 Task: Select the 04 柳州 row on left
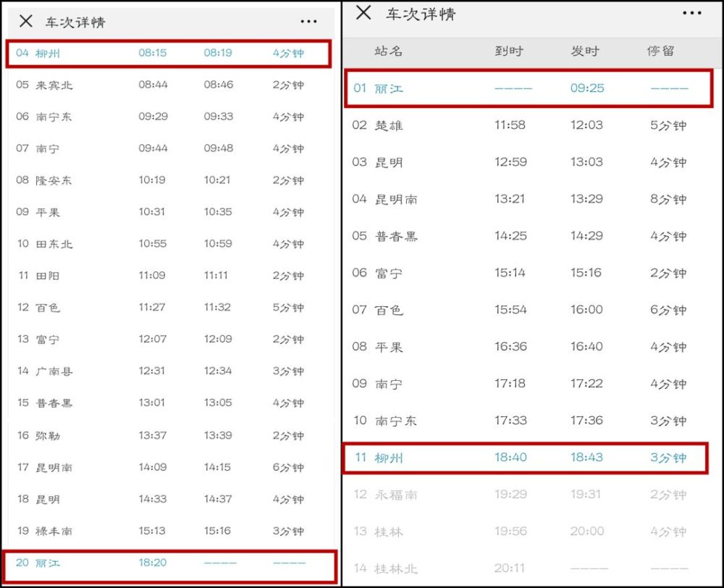click(x=169, y=54)
